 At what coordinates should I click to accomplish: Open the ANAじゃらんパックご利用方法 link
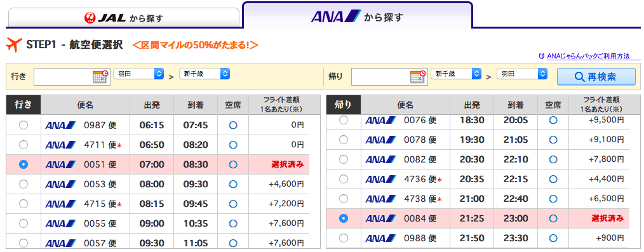point(588,56)
